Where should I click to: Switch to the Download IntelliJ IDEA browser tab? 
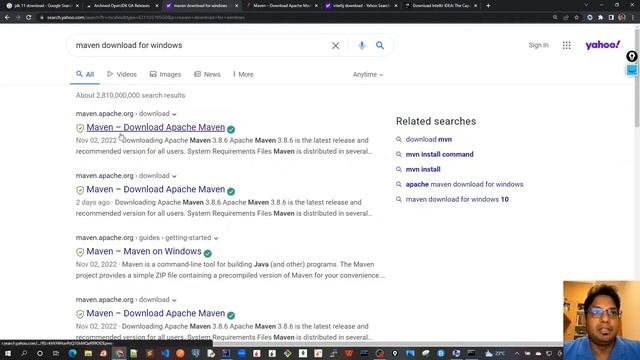(x=441, y=6)
